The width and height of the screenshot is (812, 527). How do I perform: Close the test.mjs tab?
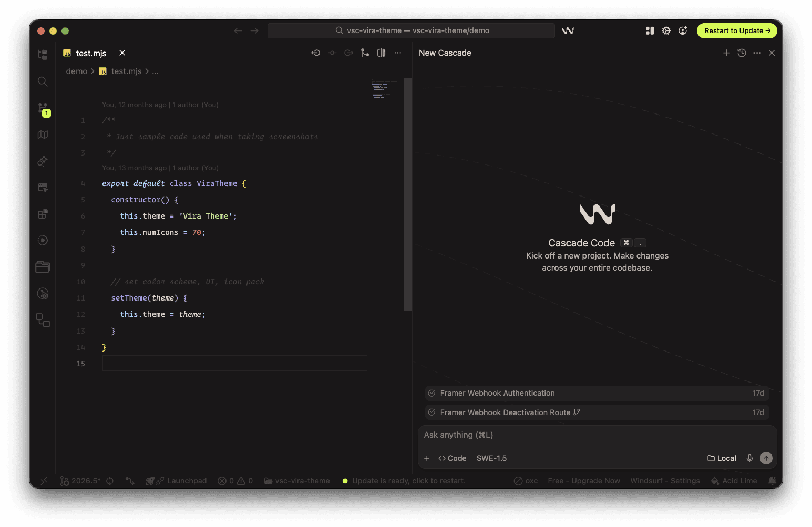coord(122,53)
